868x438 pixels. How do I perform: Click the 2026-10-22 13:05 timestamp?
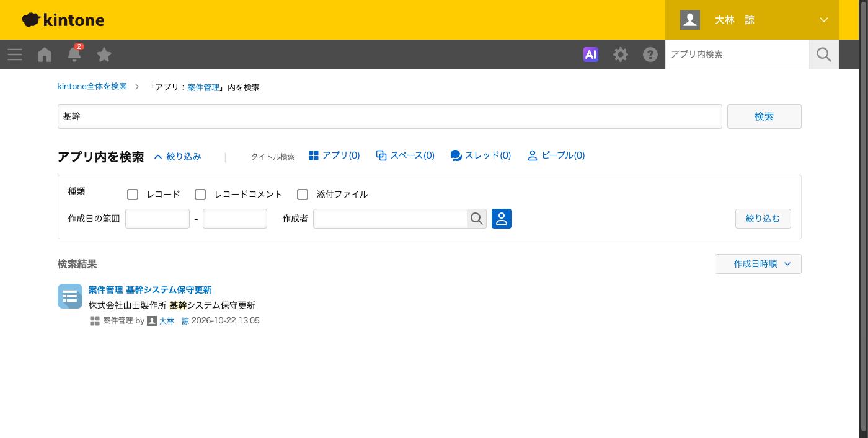226,321
